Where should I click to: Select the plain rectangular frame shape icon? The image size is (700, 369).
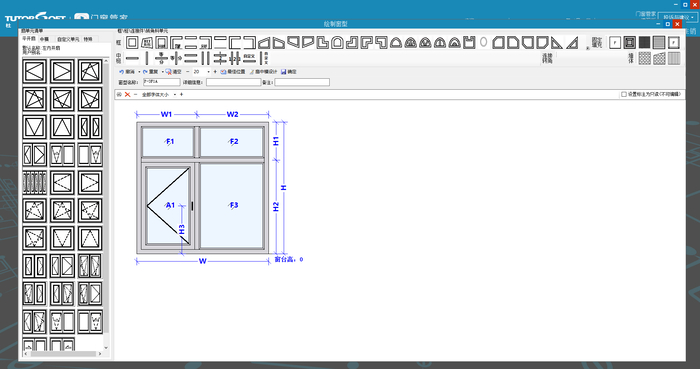pos(132,43)
